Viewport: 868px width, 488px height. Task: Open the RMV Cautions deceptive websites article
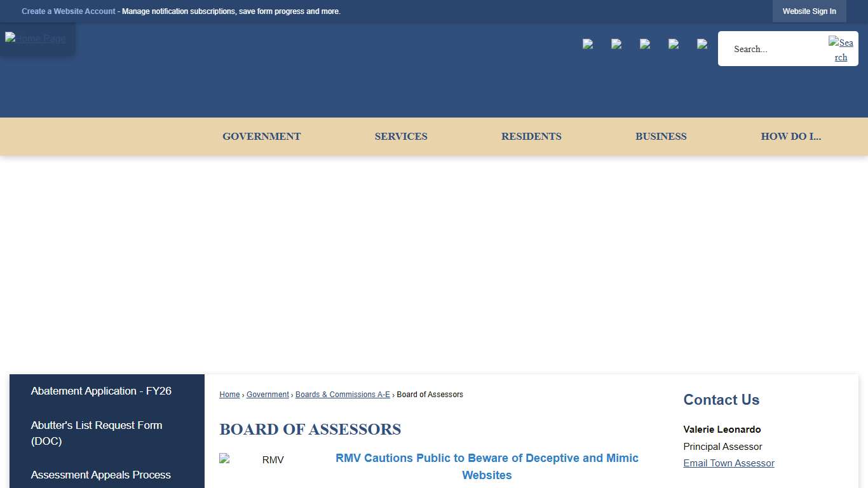487,466
